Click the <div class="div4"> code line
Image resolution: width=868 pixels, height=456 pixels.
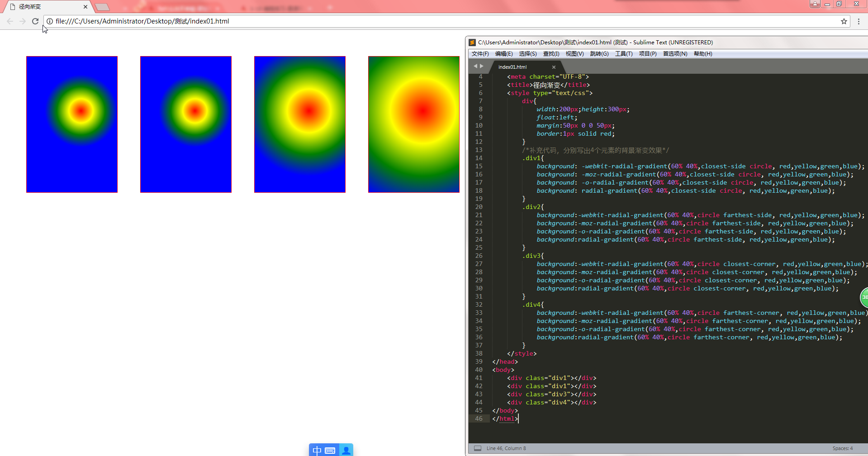(551, 403)
